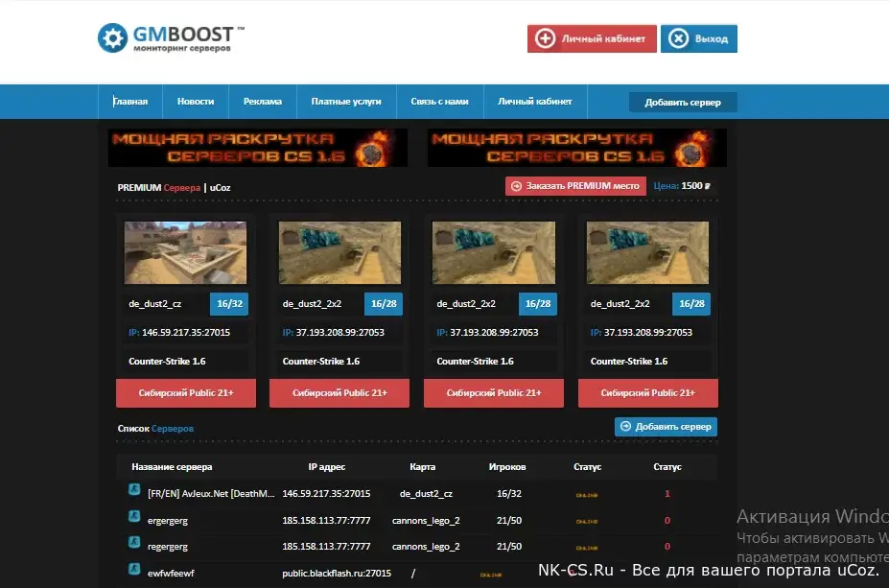Click the Серверов link in the Список heading
Viewport: 889px width, 588px height.
coord(173,429)
